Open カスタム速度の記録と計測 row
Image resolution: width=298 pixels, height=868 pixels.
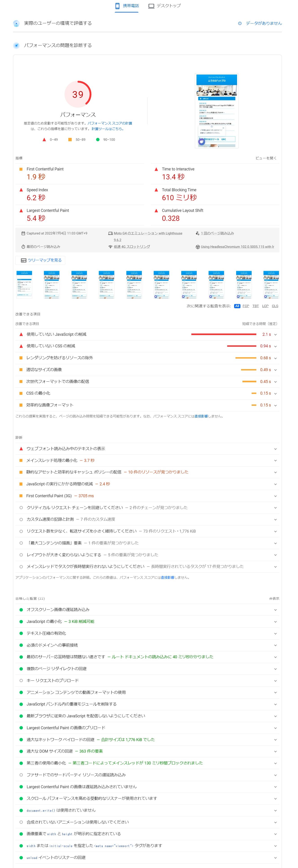point(147,520)
